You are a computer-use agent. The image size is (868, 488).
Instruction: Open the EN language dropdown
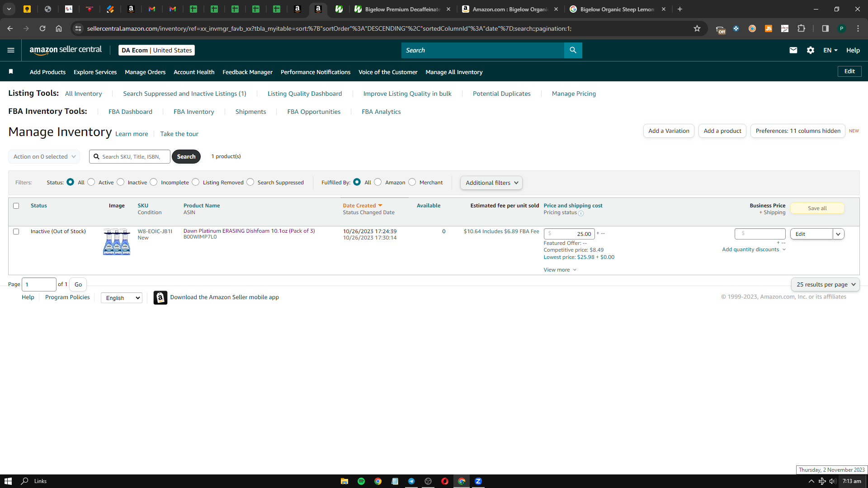click(830, 50)
